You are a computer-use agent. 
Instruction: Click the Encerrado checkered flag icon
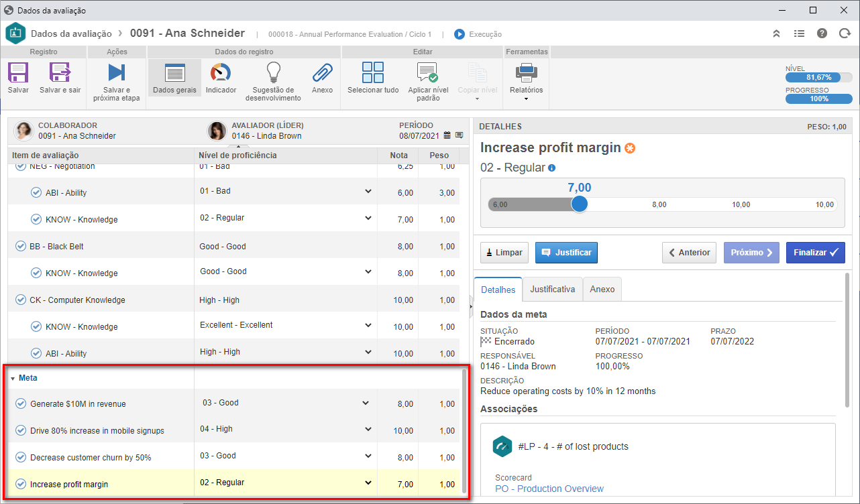coord(486,341)
